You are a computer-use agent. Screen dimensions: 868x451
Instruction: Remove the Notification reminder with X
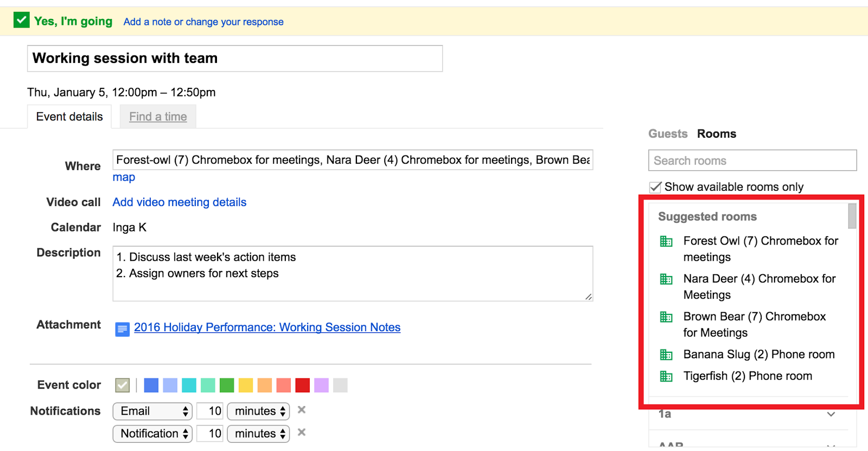click(302, 432)
